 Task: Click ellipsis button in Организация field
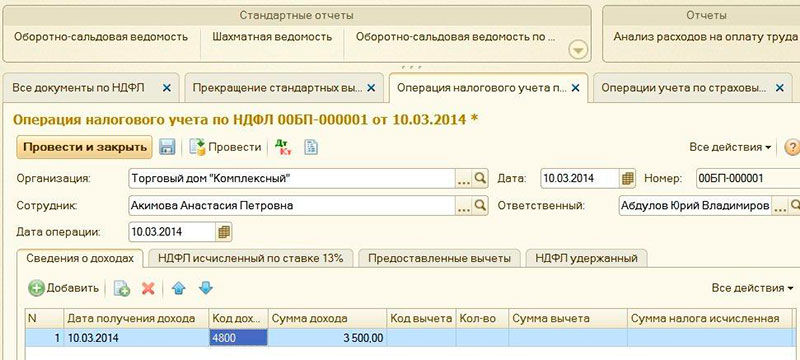[463, 178]
